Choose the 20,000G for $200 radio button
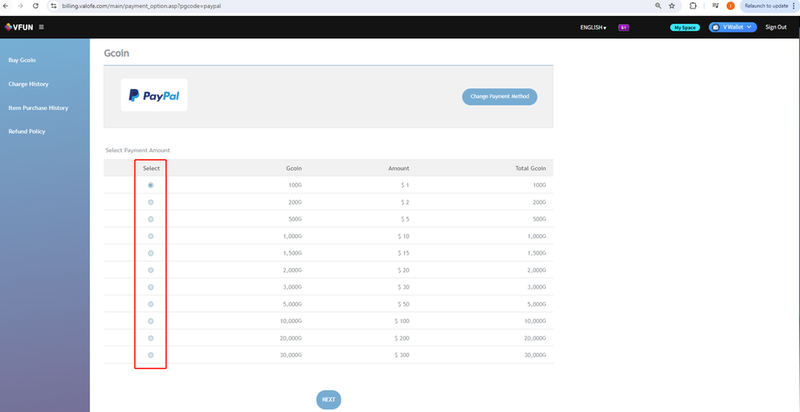The width and height of the screenshot is (800, 412). 151,338
